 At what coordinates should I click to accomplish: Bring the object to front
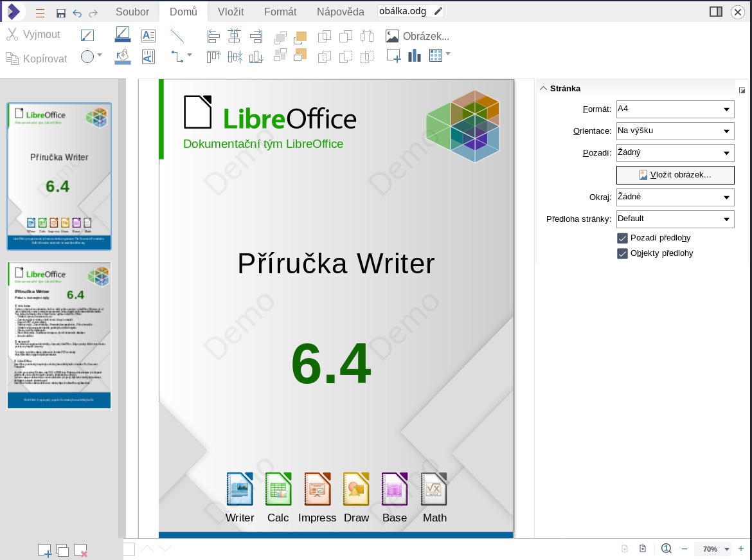click(300, 37)
